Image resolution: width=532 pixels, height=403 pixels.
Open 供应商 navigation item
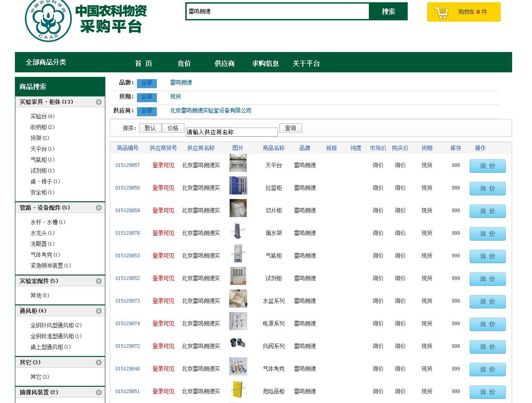tap(225, 63)
